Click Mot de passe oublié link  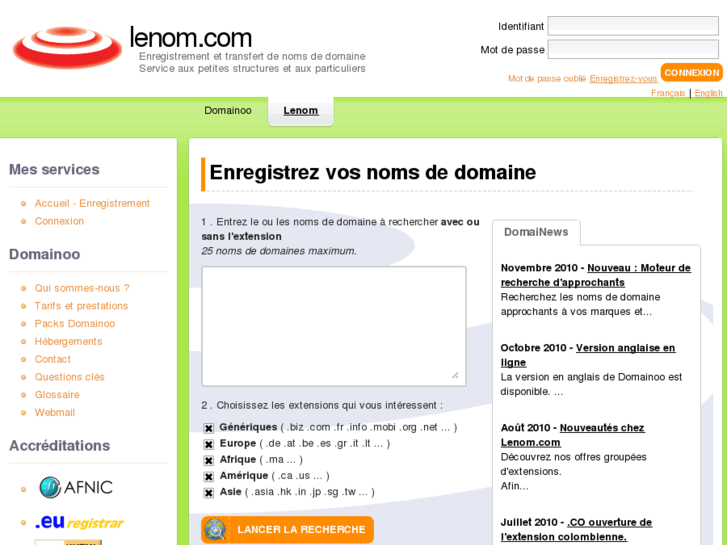tap(547, 79)
